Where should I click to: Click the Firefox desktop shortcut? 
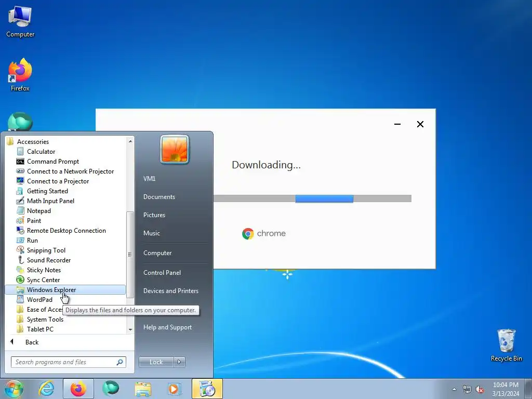pos(20,75)
